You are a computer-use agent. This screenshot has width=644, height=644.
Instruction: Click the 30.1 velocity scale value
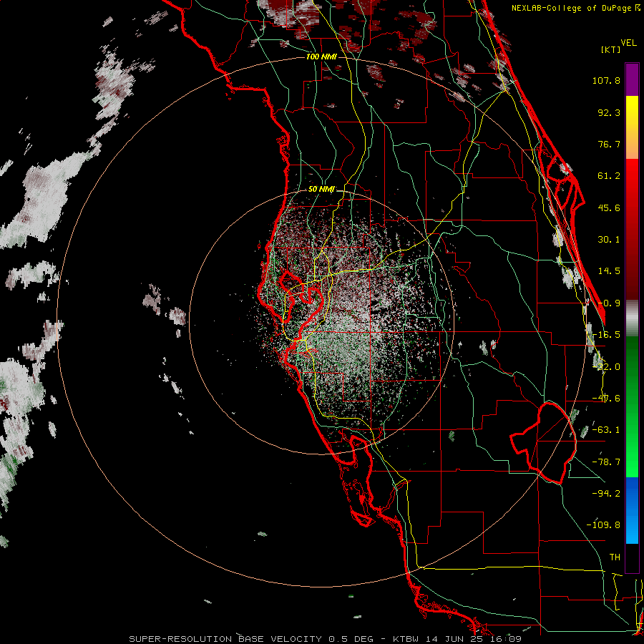[x=609, y=240]
